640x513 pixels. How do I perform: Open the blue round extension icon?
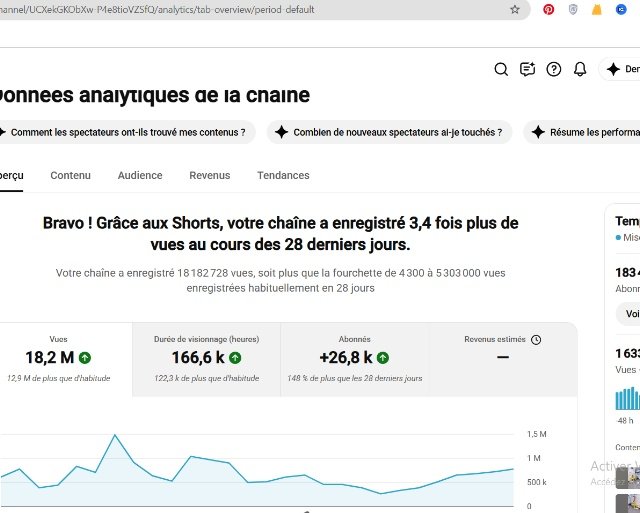[x=621, y=9]
